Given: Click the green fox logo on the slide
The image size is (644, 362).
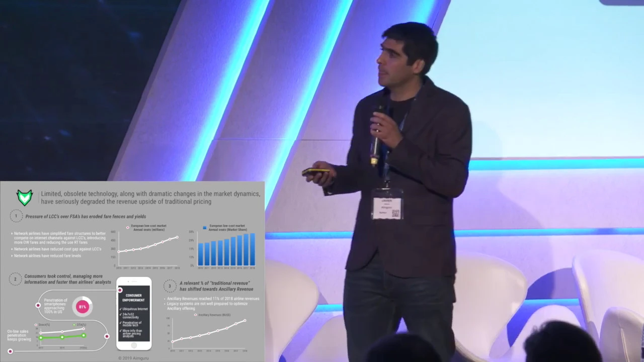Looking at the screenshot, I should [x=25, y=197].
